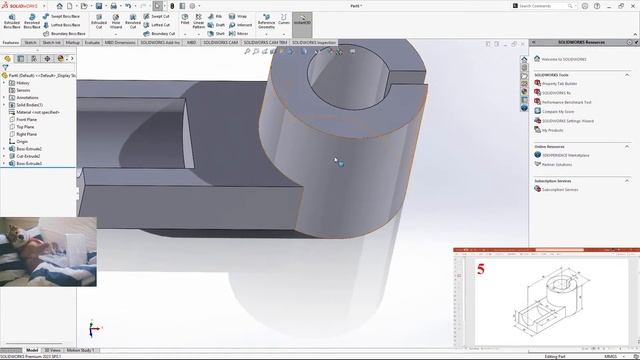Open the Motion Study 1 bottom tab

pyautogui.click(x=80, y=350)
